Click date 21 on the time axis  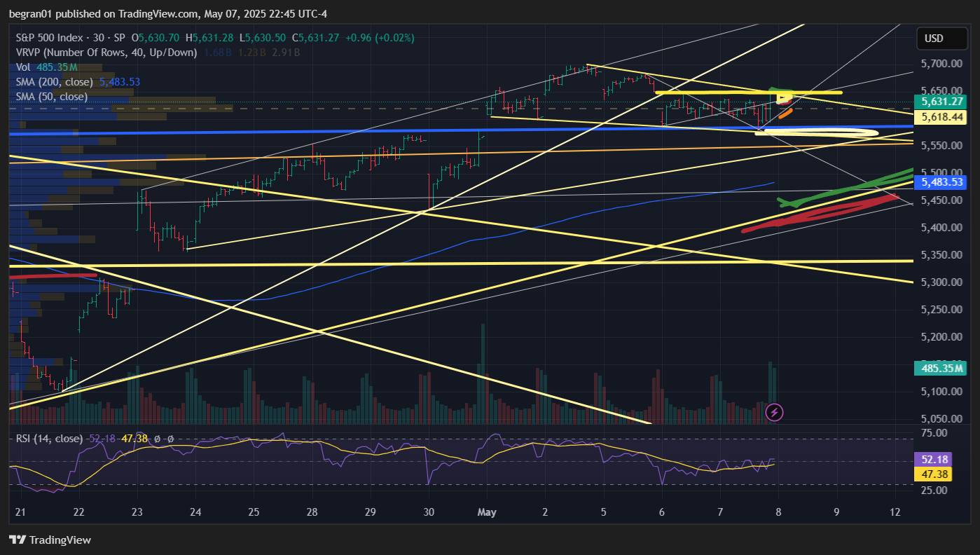20,512
